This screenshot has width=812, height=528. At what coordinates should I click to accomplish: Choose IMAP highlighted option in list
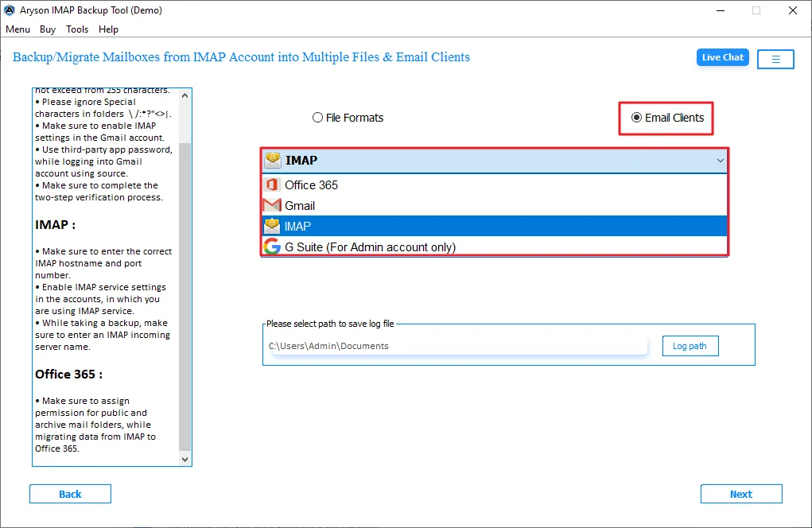(495, 226)
